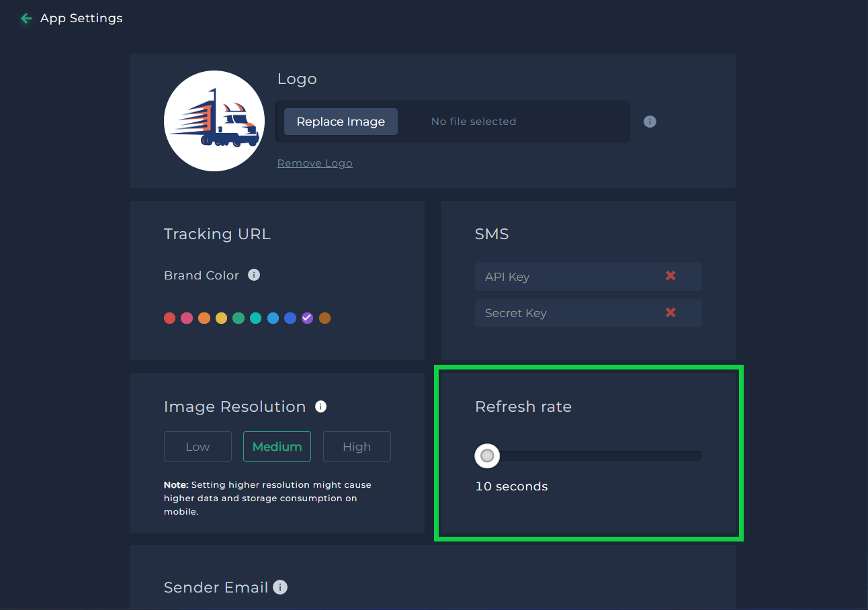The image size is (868, 610).
Task: Select Medium image resolution
Action: (x=277, y=447)
